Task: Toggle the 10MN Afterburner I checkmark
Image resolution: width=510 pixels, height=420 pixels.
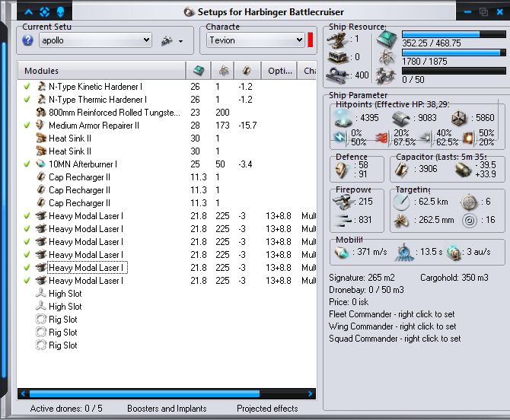Action: pyautogui.click(x=27, y=164)
